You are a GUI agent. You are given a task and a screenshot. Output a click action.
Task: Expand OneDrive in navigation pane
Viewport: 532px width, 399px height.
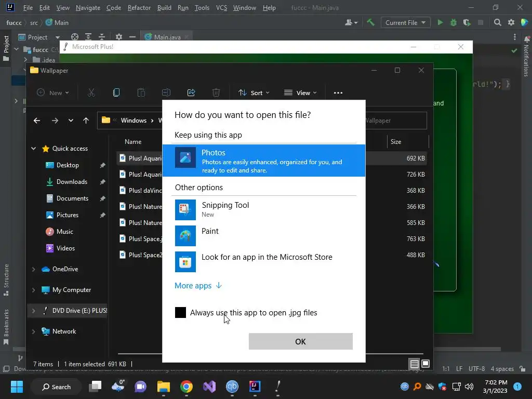tap(34, 269)
